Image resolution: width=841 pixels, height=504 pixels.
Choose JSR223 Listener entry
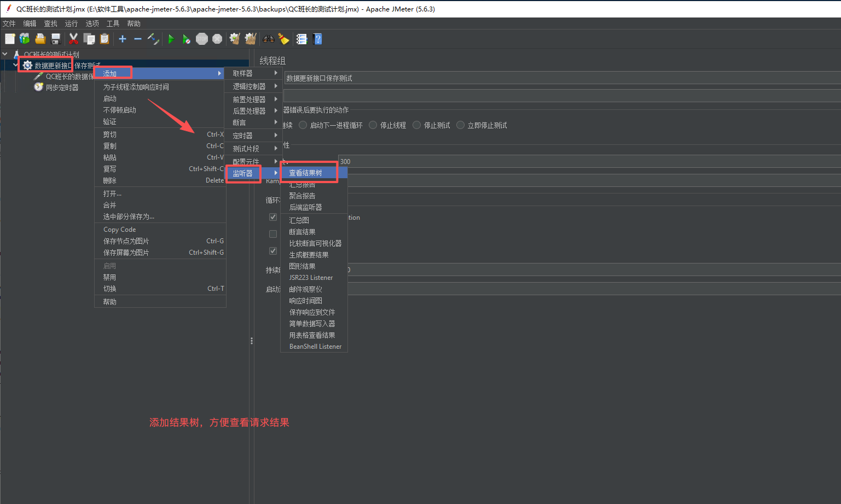pyautogui.click(x=314, y=278)
